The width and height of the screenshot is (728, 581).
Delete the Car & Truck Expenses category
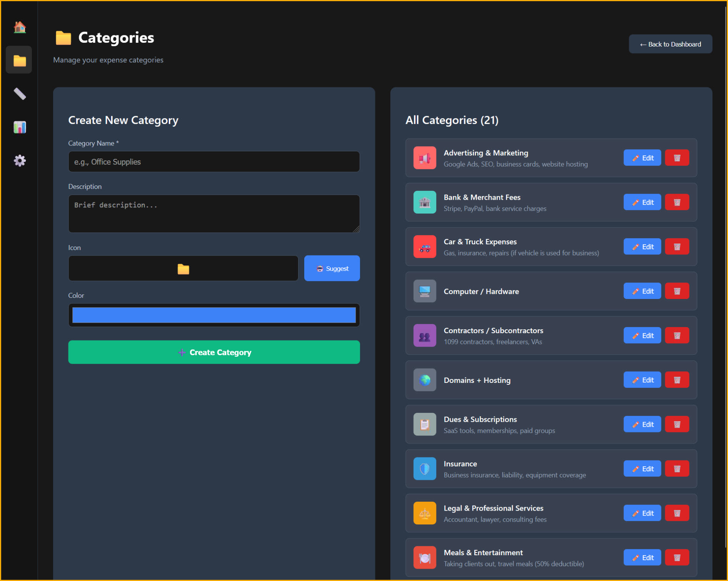[677, 247]
